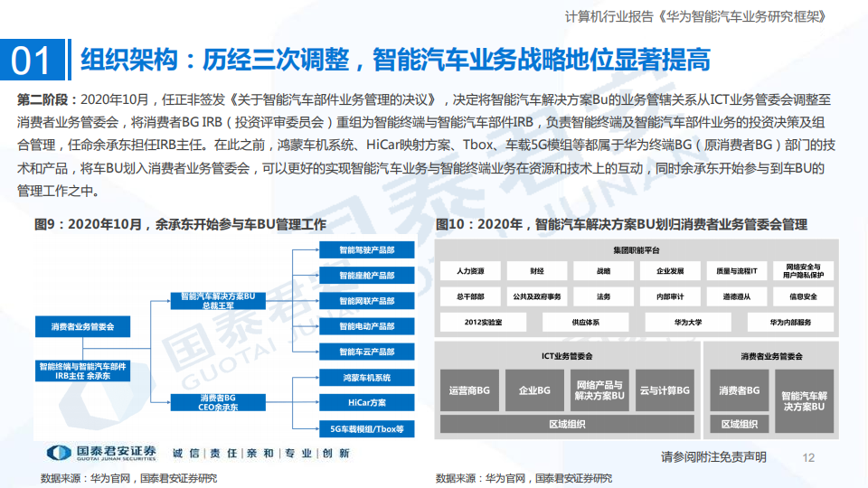
Task: Select the 企业BG block
Action: pyautogui.click(x=534, y=390)
